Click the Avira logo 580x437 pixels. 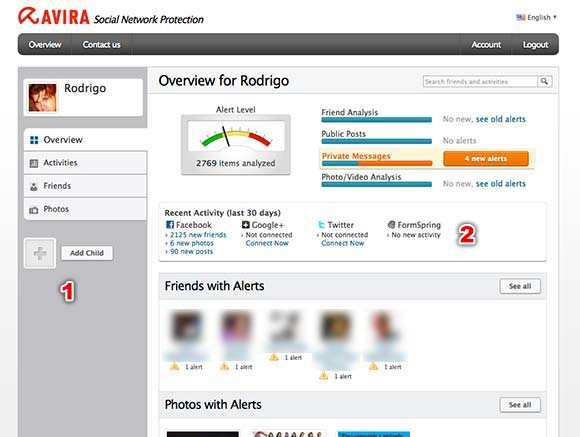click(x=54, y=16)
